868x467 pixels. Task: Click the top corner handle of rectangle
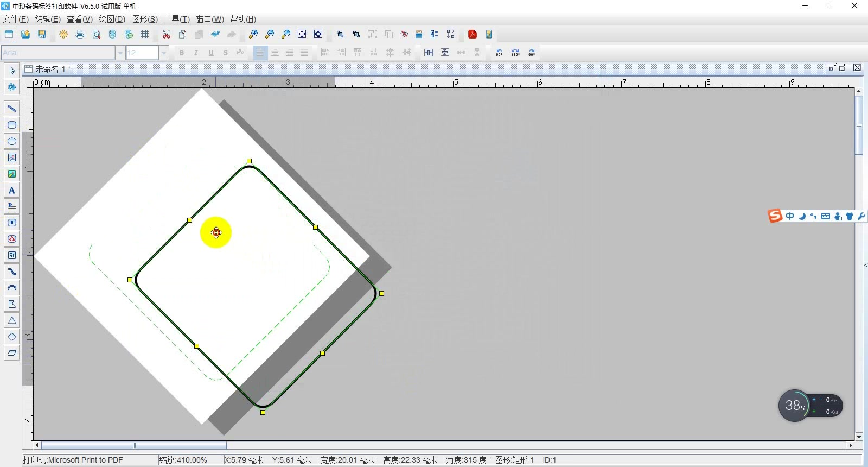coord(249,161)
